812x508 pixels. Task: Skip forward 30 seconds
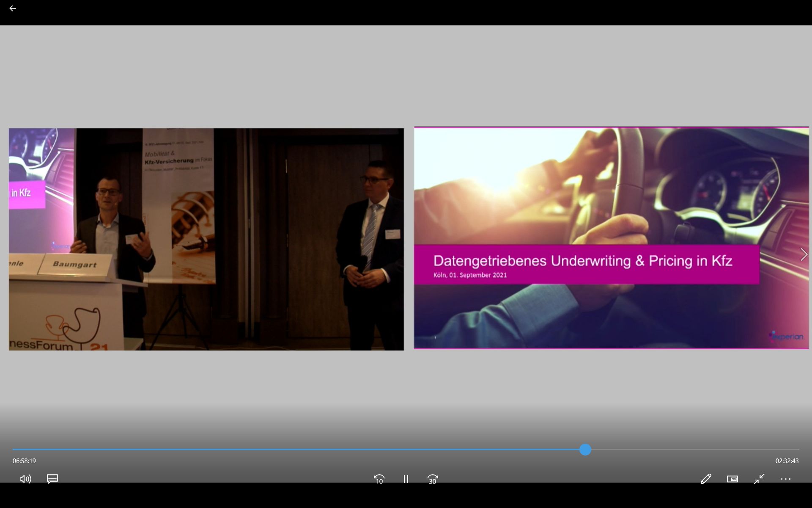[x=432, y=479]
